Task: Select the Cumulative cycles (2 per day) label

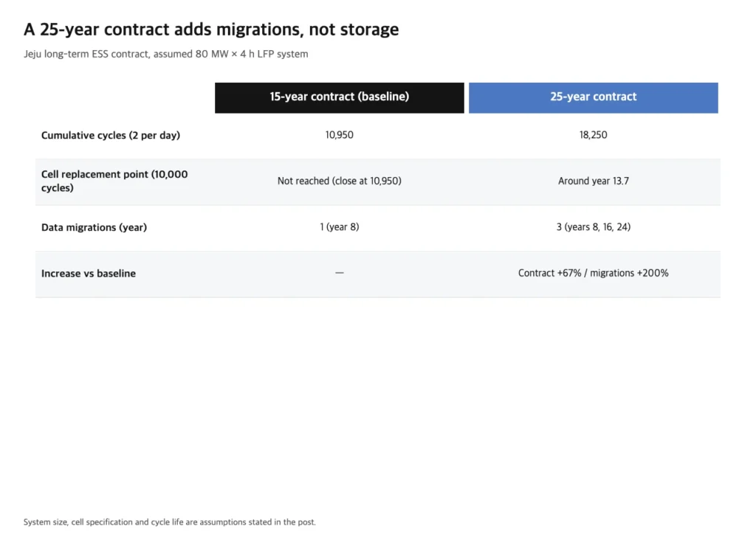Action: 111,136
